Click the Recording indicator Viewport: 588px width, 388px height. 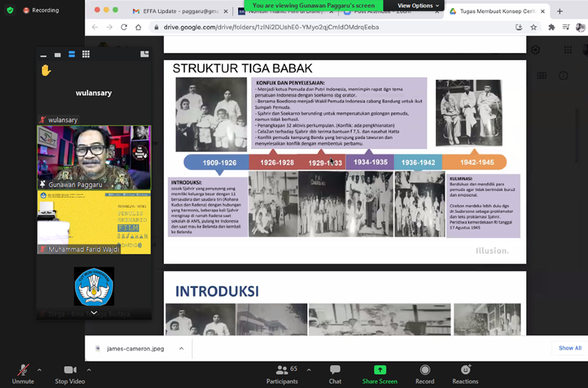(x=41, y=10)
